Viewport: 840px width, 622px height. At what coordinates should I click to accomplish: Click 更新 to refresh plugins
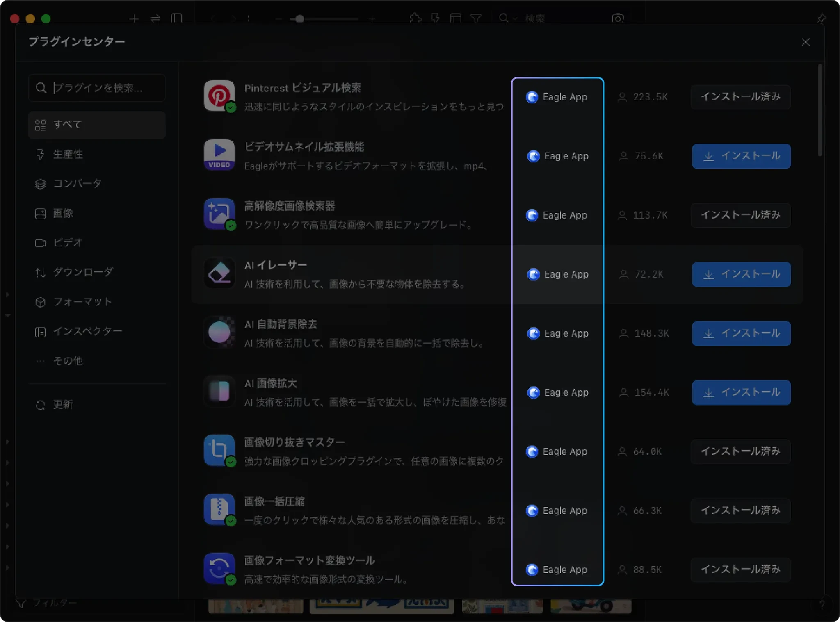tap(97, 405)
